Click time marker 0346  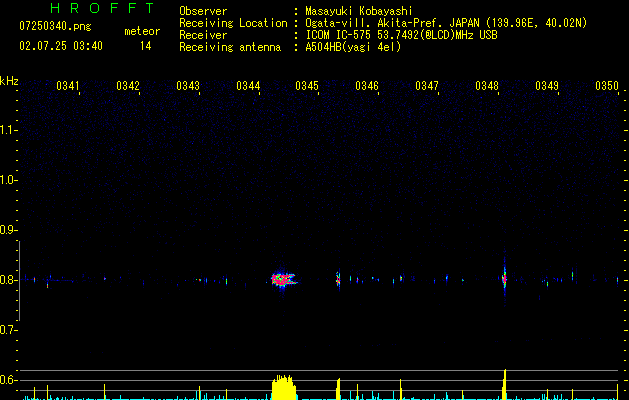pos(367,85)
